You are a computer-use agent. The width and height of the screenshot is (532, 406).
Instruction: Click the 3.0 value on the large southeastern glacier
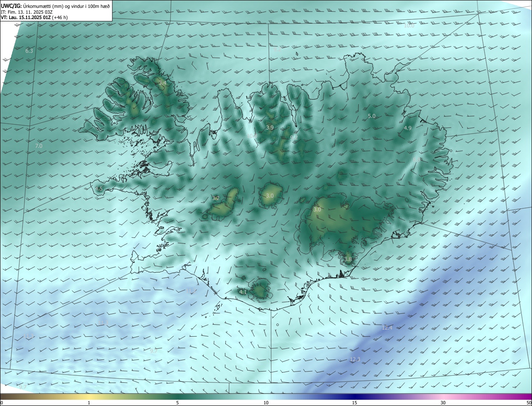317,210
